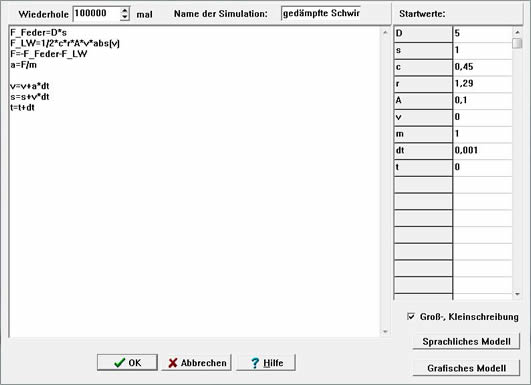Select the value cell for variable s

(x=482, y=50)
